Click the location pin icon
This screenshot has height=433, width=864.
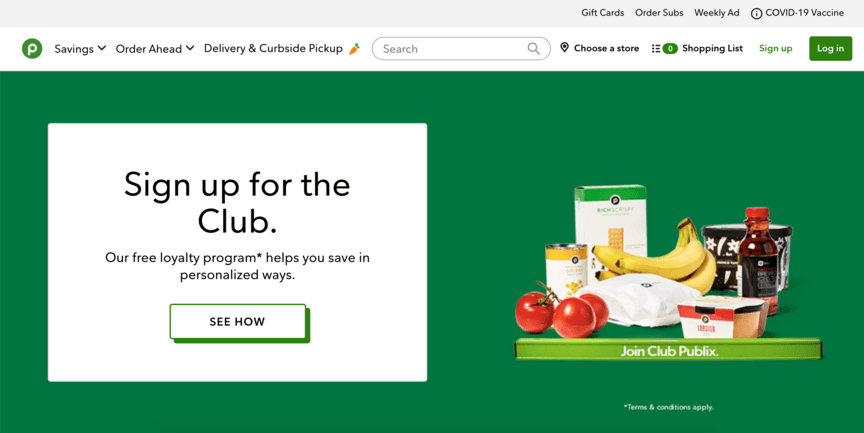(564, 47)
